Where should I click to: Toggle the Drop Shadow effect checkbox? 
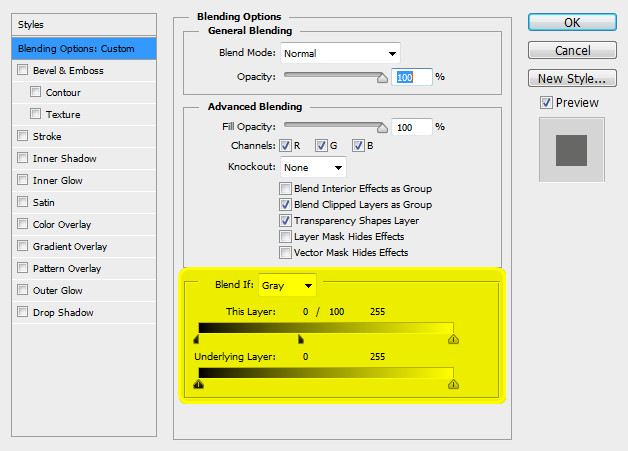tap(23, 313)
